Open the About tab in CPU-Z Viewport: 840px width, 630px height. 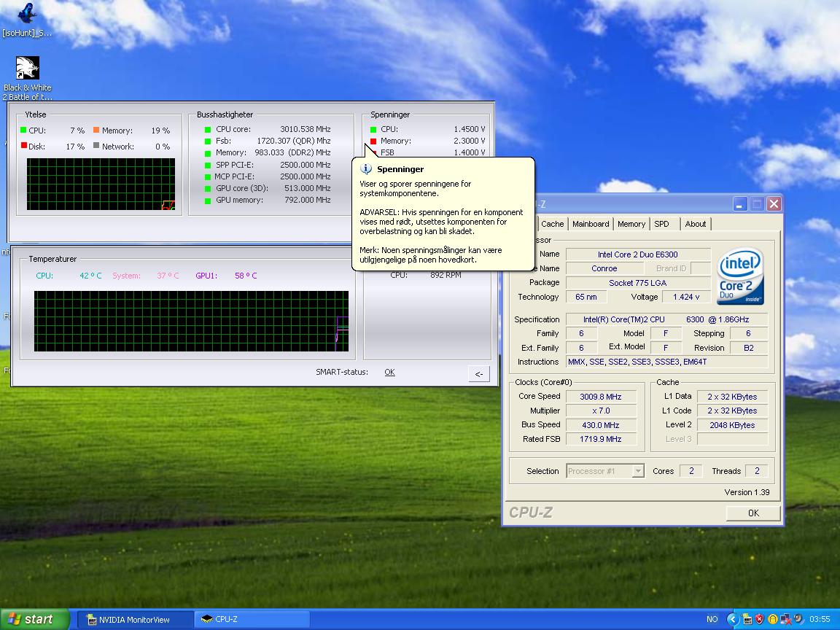point(696,224)
